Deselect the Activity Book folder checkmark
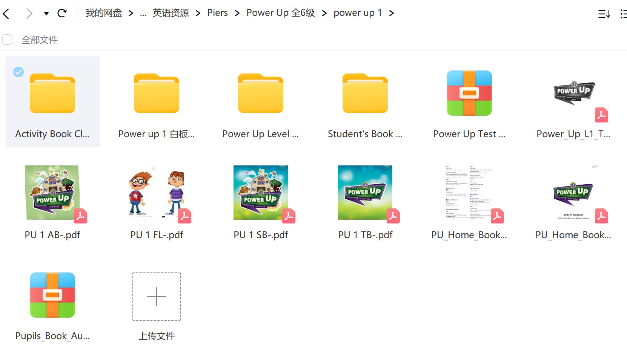The image size is (627, 364). [x=18, y=72]
